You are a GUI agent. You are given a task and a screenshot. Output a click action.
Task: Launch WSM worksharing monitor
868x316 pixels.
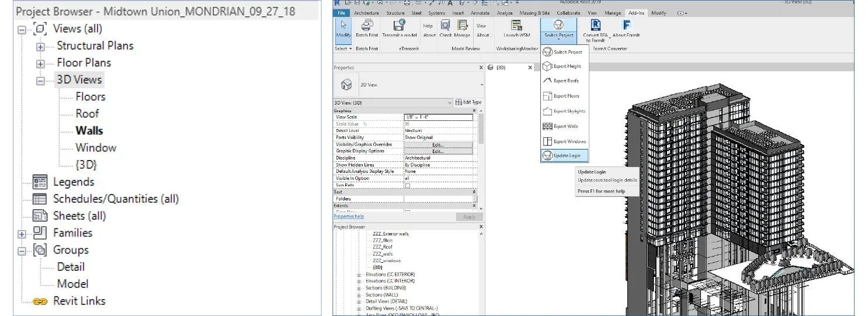point(516,29)
